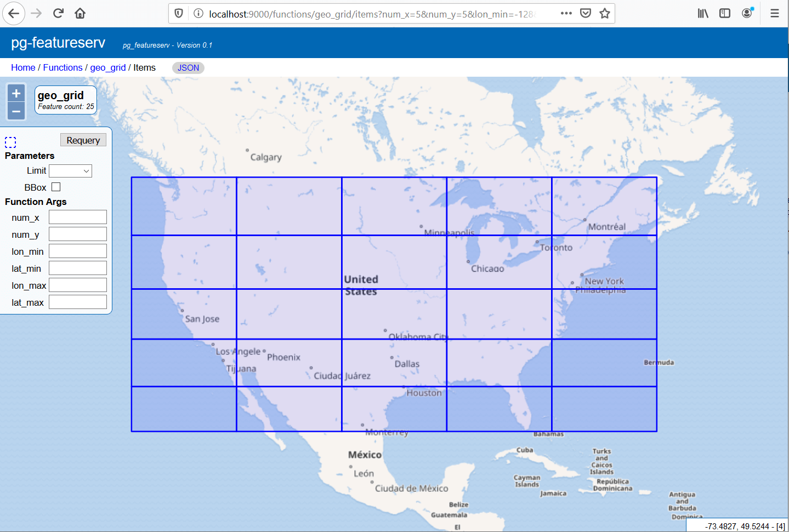Screen dimensions: 789x532
Task: Bookmark this page with star icon
Action: [604, 14]
